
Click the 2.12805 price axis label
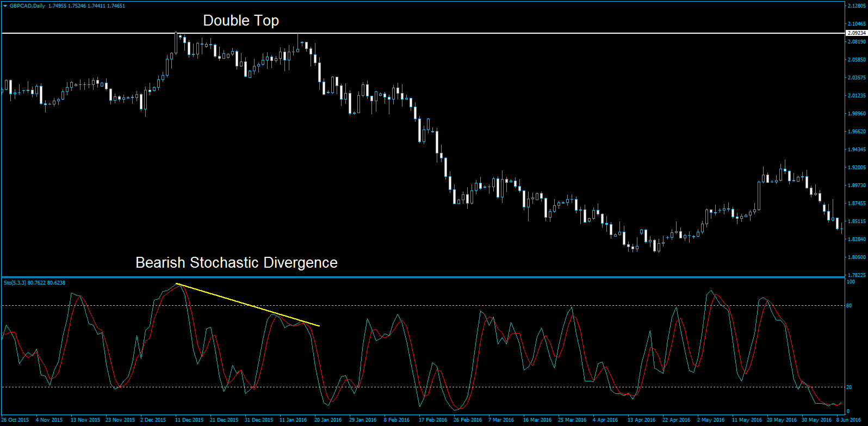(x=856, y=6)
